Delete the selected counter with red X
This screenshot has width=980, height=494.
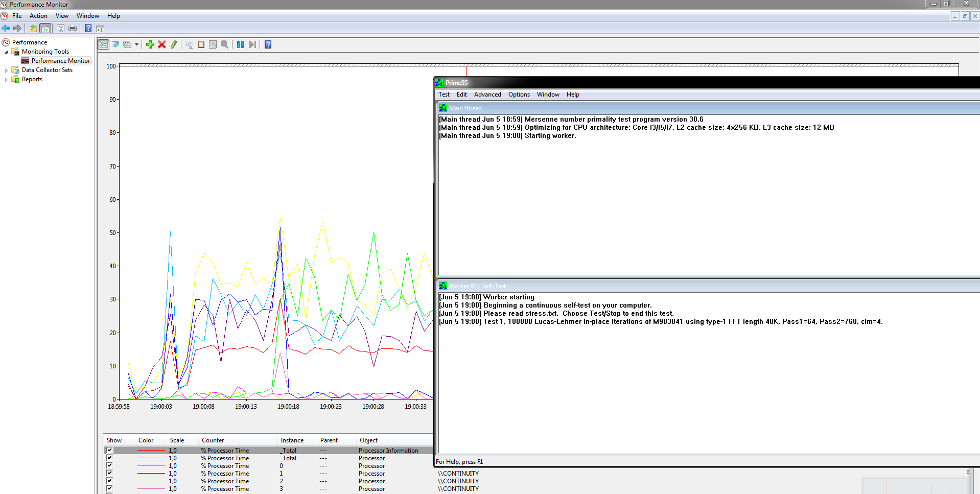pyautogui.click(x=162, y=44)
